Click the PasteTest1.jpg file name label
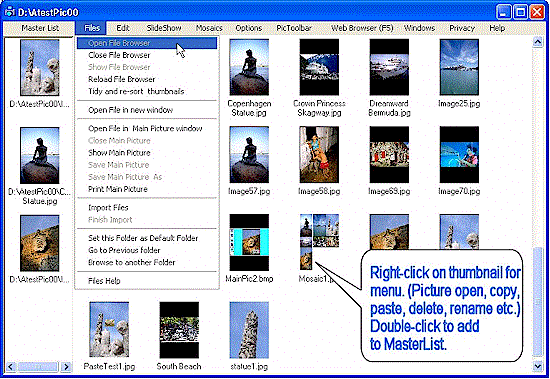 click(x=109, y=367)
